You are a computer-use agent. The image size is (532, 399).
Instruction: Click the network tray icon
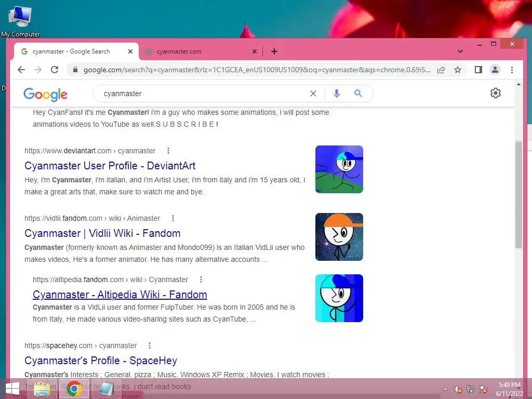(471, 389)
